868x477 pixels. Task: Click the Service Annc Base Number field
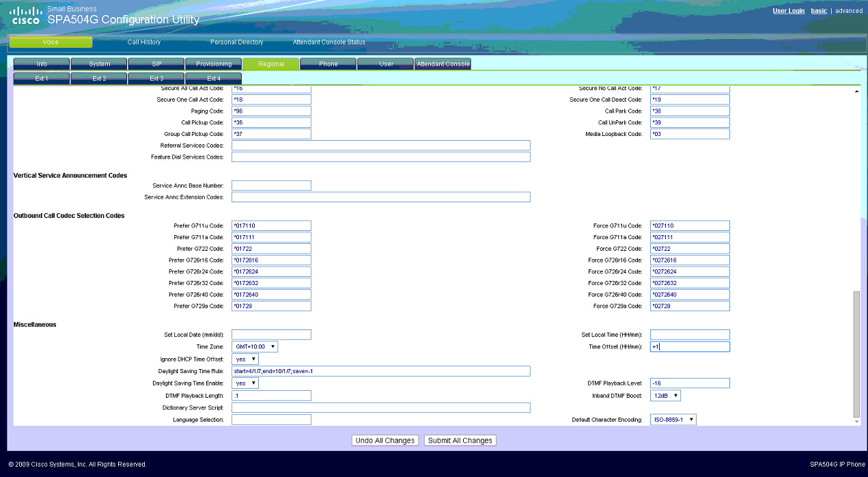(x=272, y=186)
